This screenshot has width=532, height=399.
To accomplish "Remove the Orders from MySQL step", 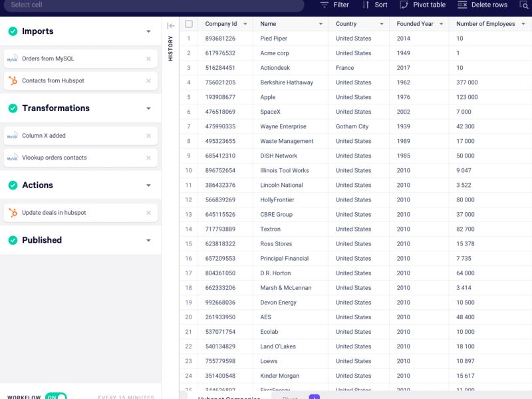I will [x=148, y=59].
